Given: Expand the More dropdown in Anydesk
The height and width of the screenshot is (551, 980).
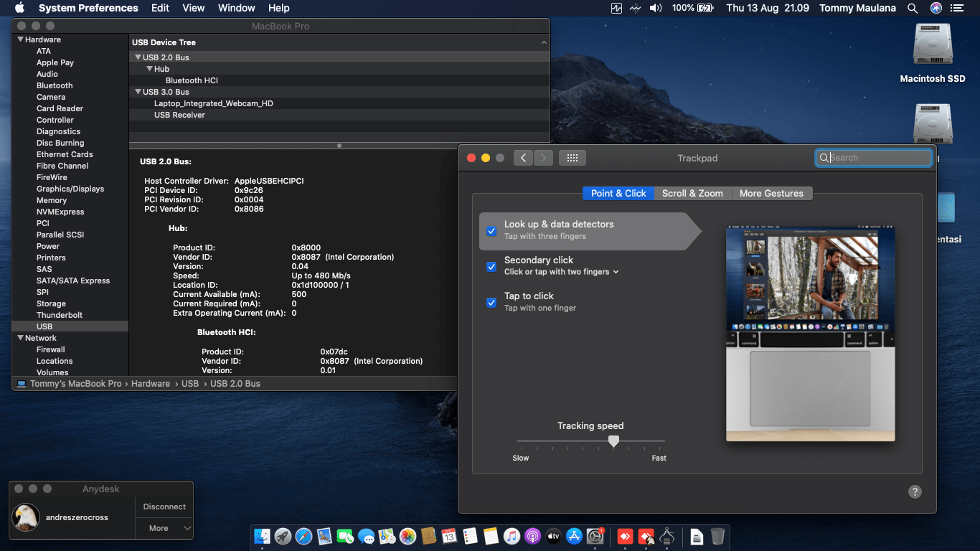Looking at the screenshot, I should coord(164,528).
